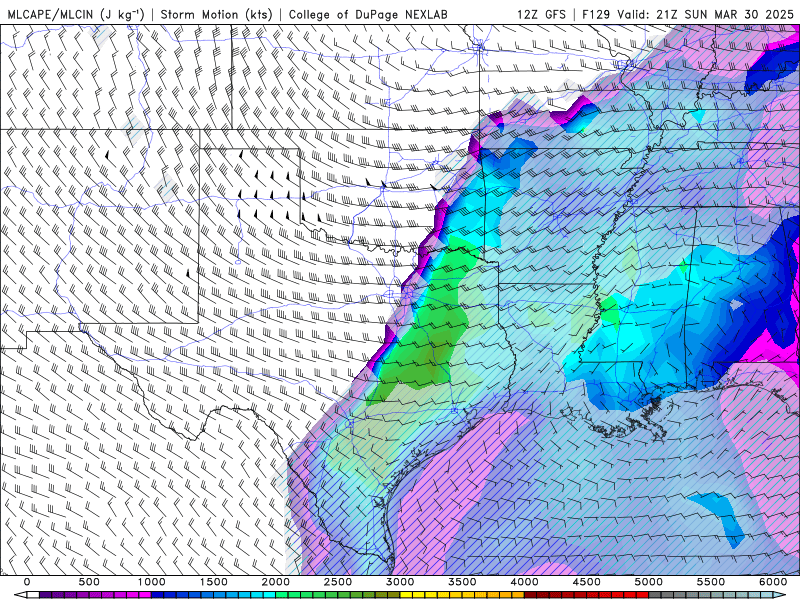
Task: Click the 0 value on the color scale
Action: [x=27, y=582]
